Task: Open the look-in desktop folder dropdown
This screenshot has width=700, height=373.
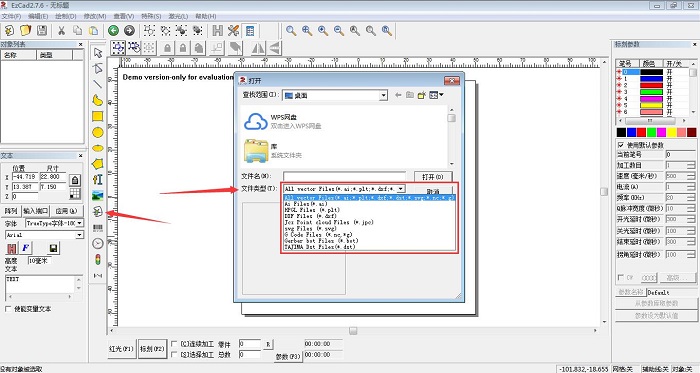Action: point(383,95)
